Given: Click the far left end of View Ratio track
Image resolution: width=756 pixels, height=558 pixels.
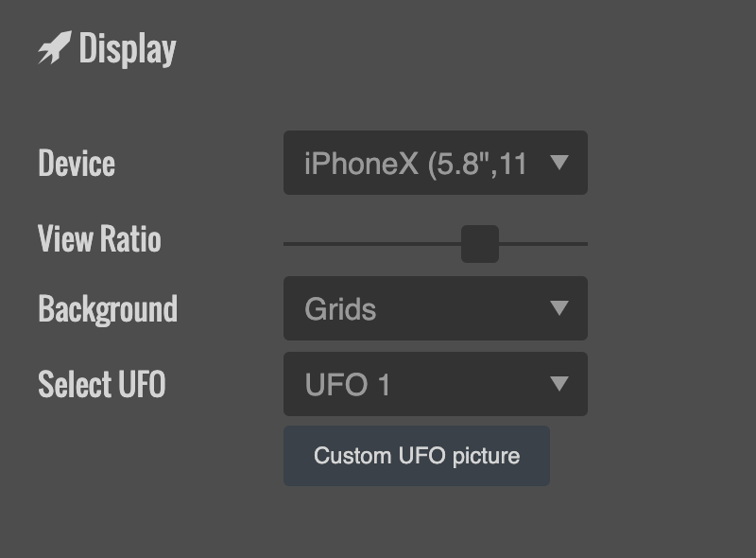Looking at the screenshot, I should coord(287,243).
